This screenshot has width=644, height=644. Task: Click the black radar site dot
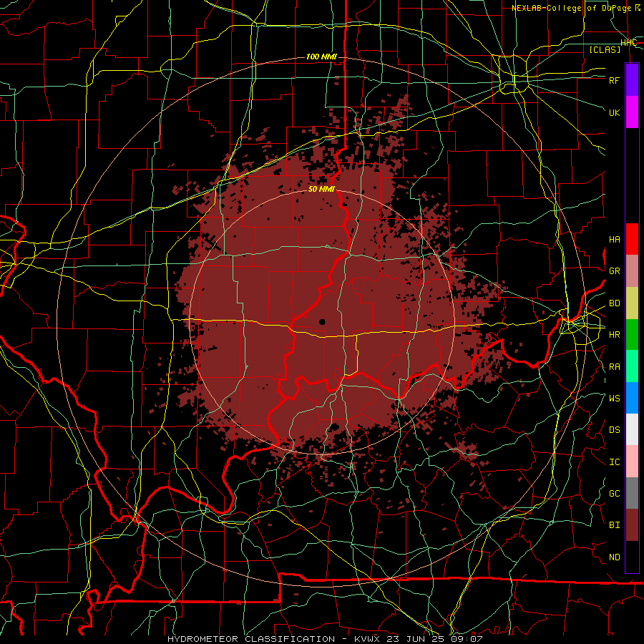(322, 322)
